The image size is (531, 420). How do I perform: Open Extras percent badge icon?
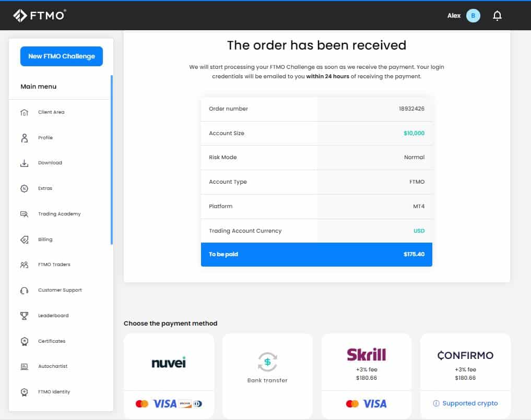(25, 188)
